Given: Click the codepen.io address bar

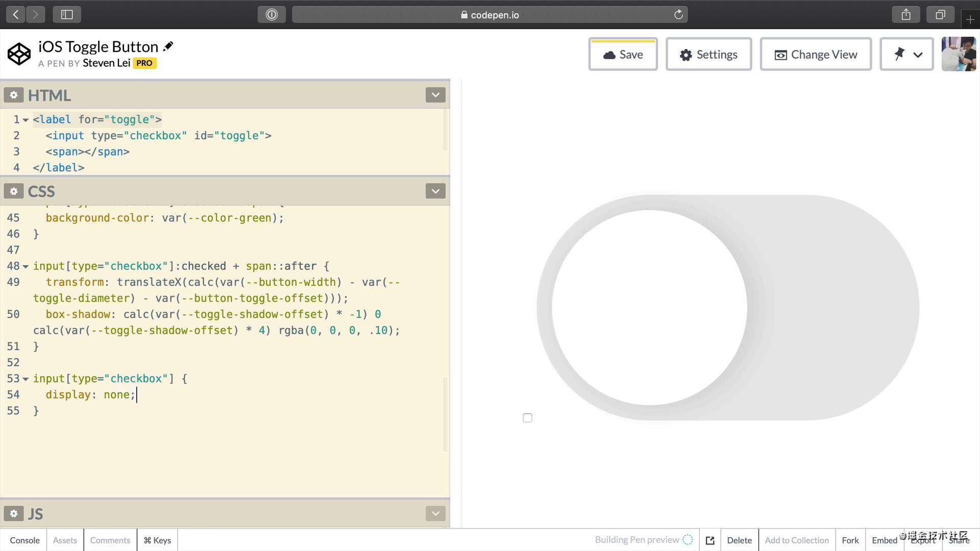Looking at the screenshot, I should point(489,15).
